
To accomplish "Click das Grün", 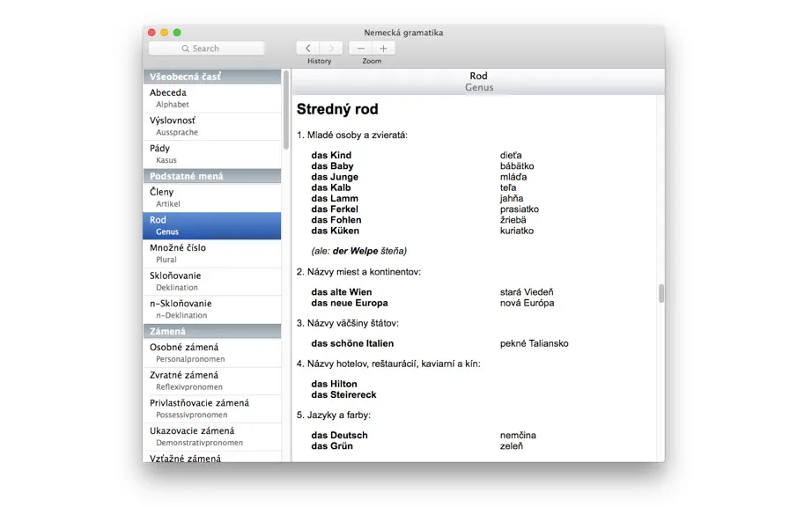I will pyautogui.click(x=332, y=446).
